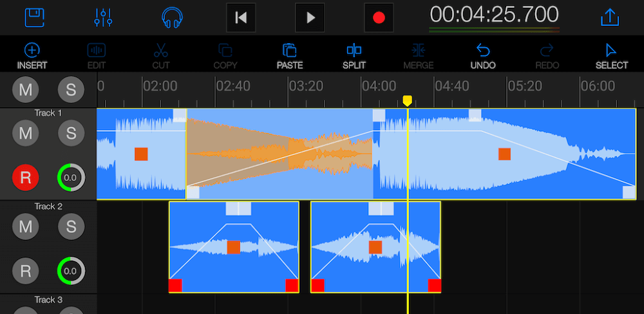Disarm recording on Track 1
The height and width of the screenshot is (314, 644).
pos(25,178)
